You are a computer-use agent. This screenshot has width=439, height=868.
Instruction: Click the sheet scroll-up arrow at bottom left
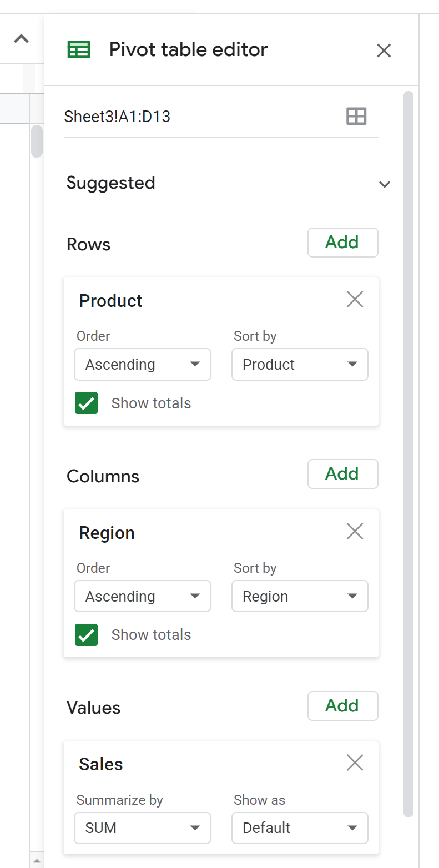point(36,860)
